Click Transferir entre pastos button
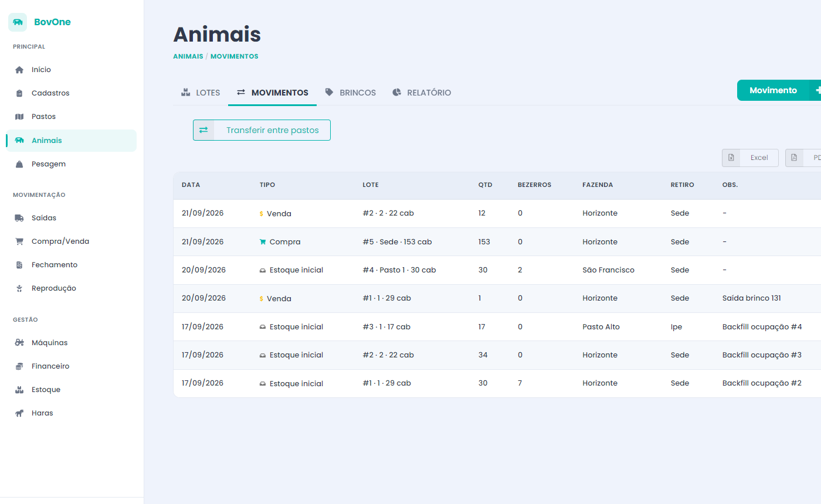The width and height of the screenshot is (821, 504). pos(262,130)
